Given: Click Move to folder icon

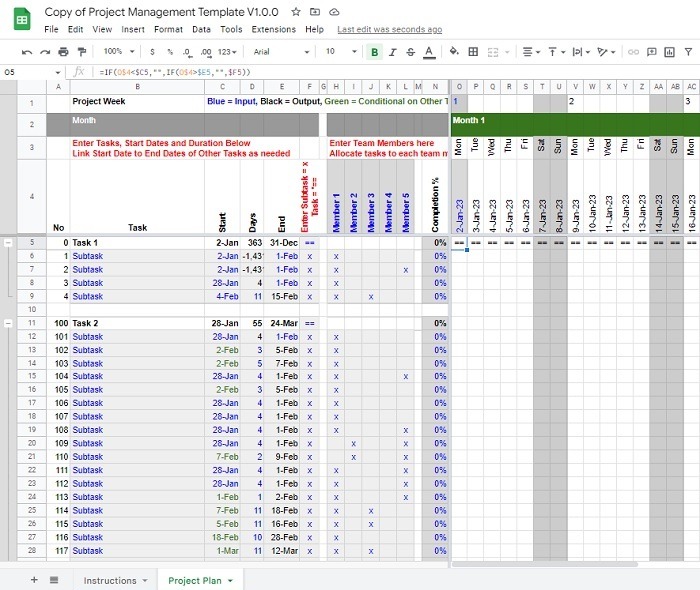Looking at the screenshot, I should tap(315, 12).
